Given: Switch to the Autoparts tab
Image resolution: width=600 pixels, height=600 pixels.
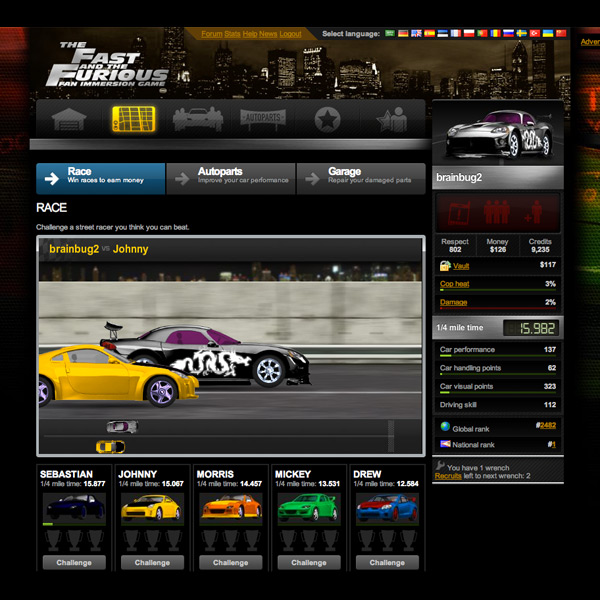Looking at the screenshot, I should point(231,179).
